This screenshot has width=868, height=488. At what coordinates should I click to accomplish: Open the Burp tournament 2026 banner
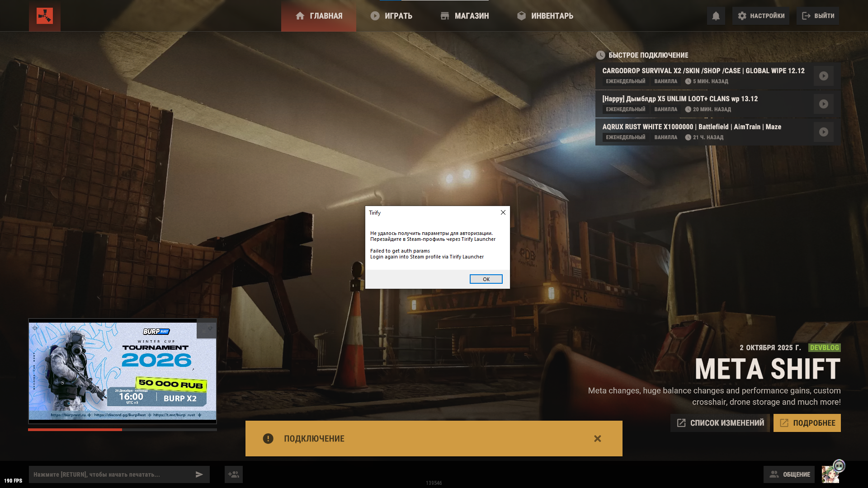click(x=122, y=371)
